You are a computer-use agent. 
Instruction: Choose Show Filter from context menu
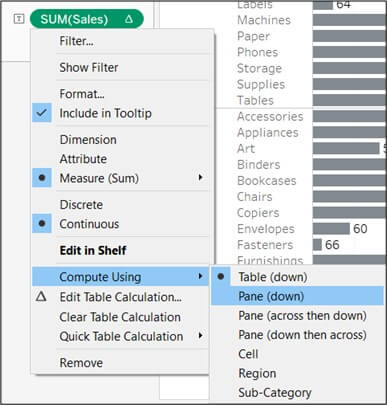click(x=89, y=68)
